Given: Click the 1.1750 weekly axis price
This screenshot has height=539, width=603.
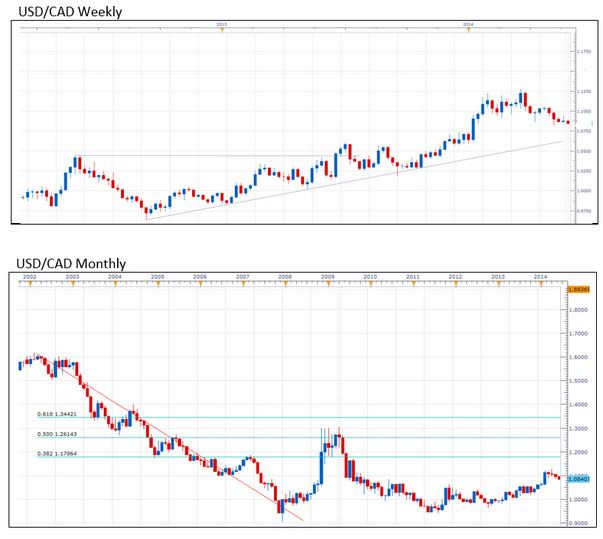Looking at the screenshot, I should point(584,51).
